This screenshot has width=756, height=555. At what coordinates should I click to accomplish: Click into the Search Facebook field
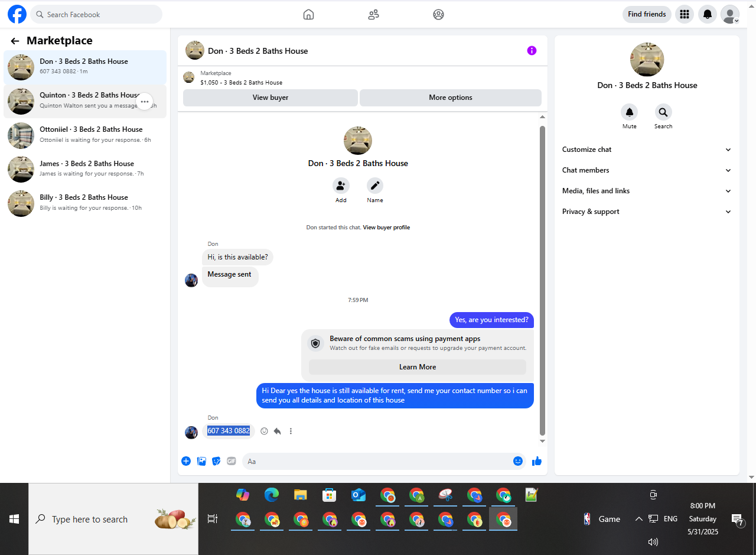[x=96, y=14]
